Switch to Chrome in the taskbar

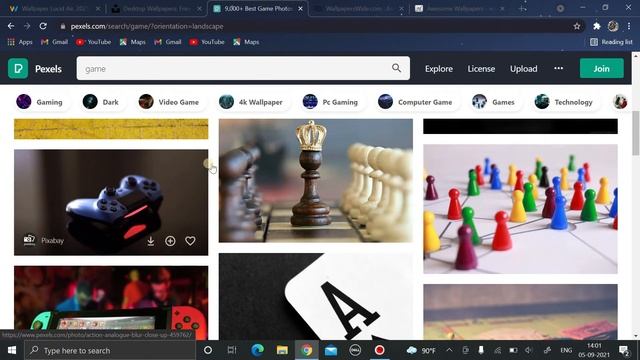coord(307,350)
